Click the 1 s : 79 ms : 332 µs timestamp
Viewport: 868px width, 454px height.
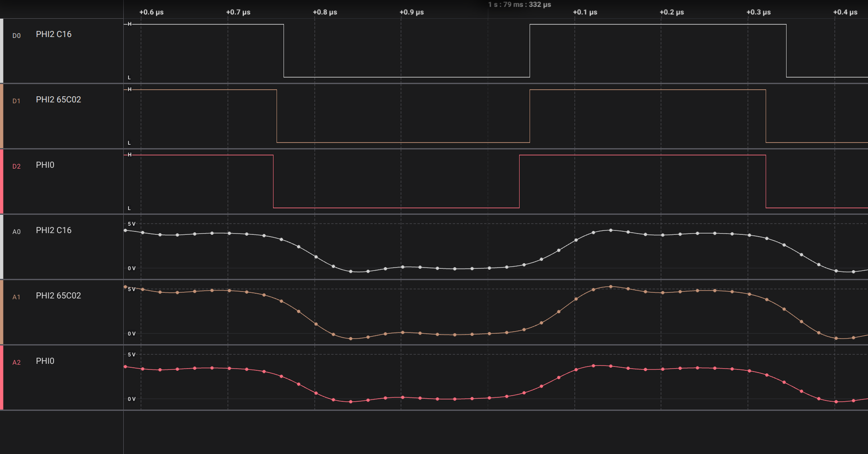point(520,4)
